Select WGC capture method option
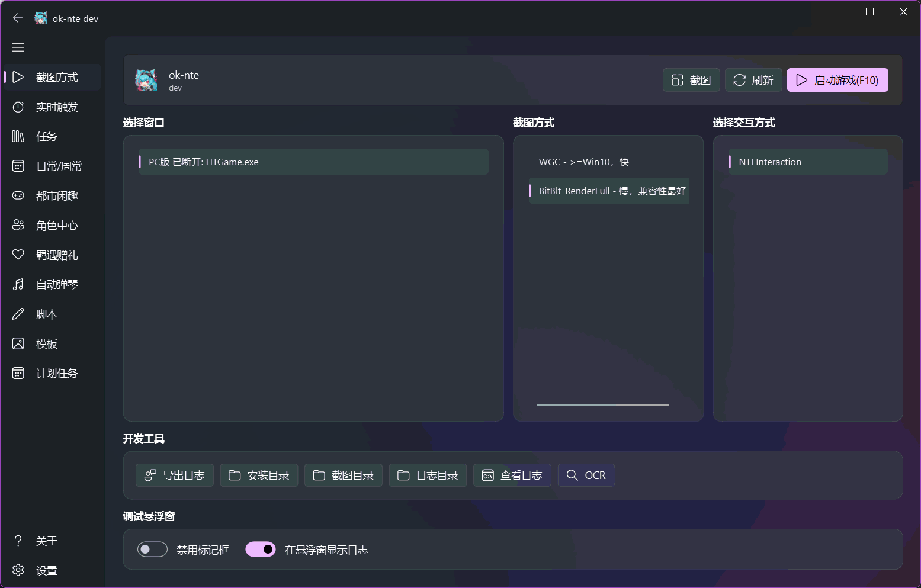This screenshot has width=921, height=588. pos(609,162)
